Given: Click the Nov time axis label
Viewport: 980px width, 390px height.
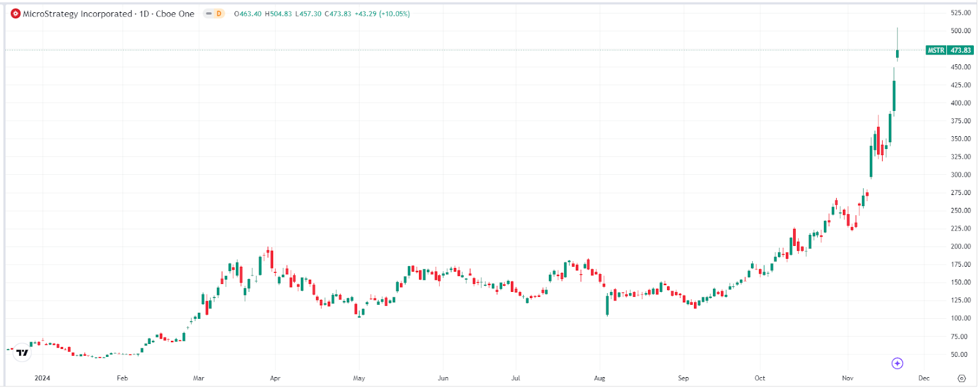Looking at the screenshot, I should 848,378.
